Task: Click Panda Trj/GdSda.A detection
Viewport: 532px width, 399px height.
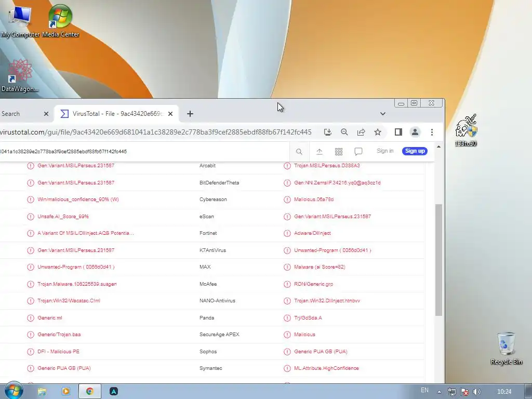Action: 308,317
